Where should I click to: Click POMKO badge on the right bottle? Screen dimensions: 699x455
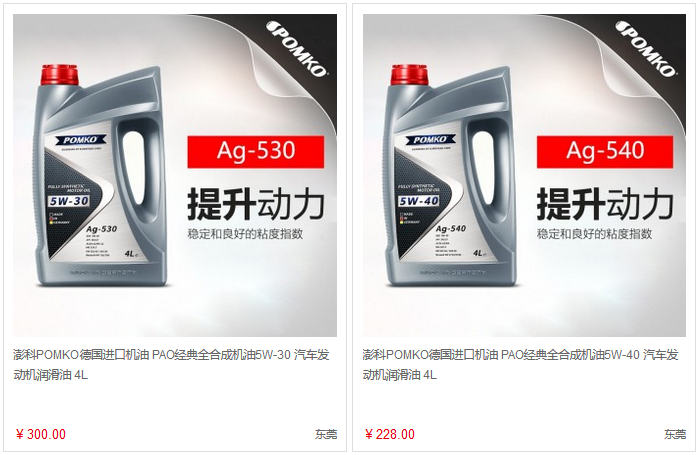[430, 140]
